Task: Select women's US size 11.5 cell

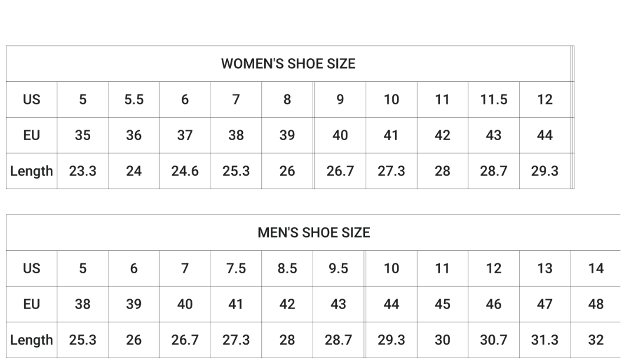Action: pos(494,100)
